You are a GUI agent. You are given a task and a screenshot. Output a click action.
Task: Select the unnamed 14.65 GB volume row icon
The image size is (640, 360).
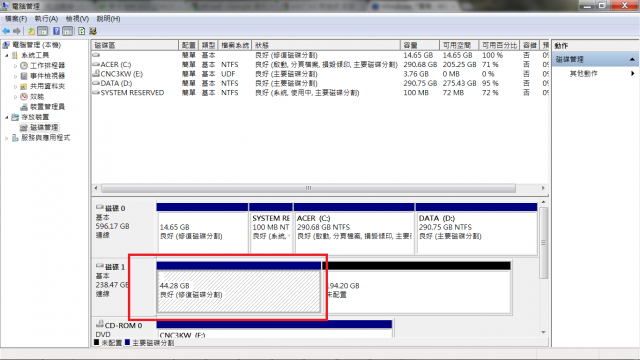pos(96,55)
